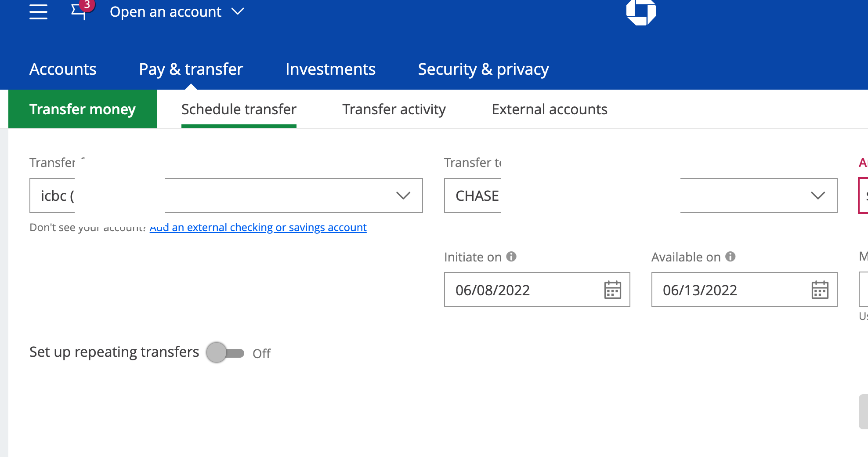The image size is (868, 457).
Task: Show info tooltip for Initiate on
Action: pos(511,257)
